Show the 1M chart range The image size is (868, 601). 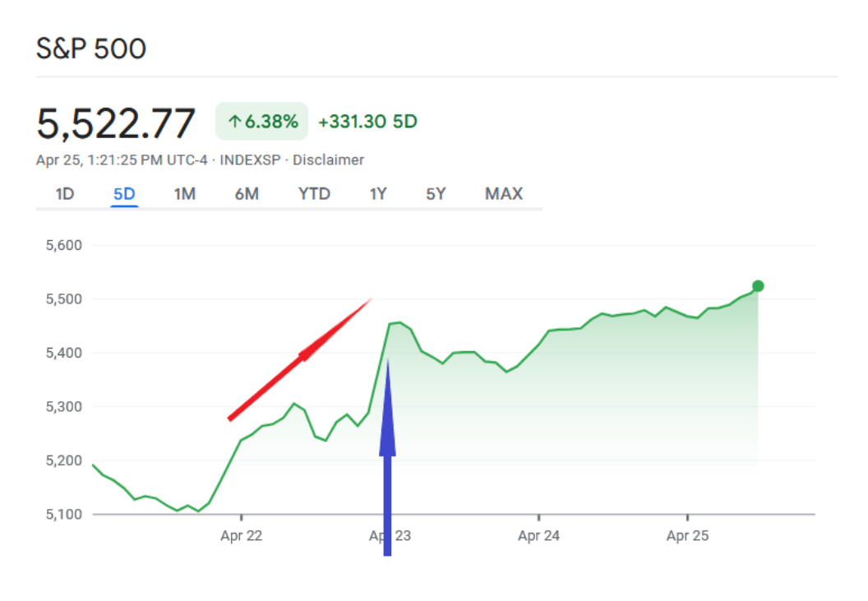(185, 194)
